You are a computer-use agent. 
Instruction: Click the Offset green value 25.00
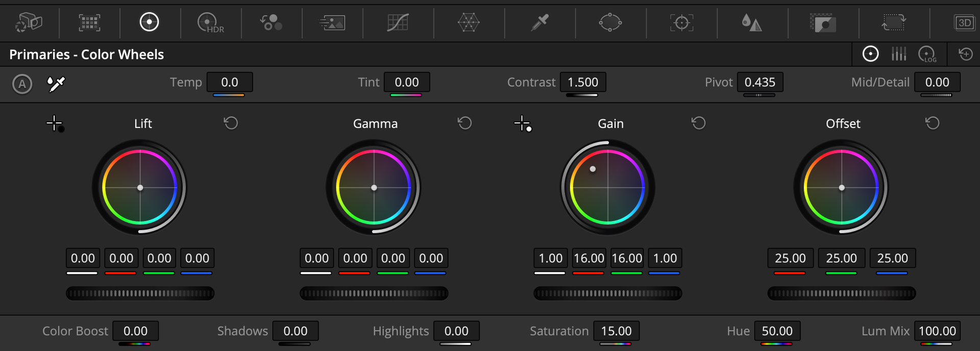tap(842, 258)
